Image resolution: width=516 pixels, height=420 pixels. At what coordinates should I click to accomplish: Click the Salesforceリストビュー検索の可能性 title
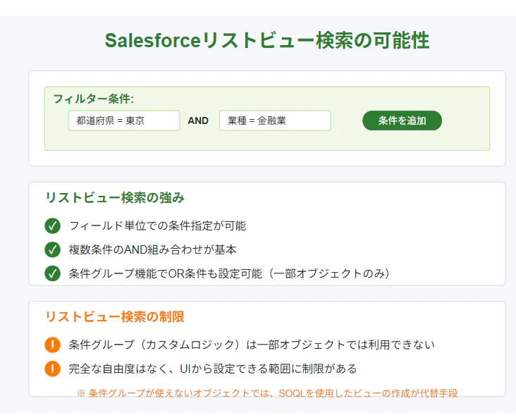tap(267, 40)
